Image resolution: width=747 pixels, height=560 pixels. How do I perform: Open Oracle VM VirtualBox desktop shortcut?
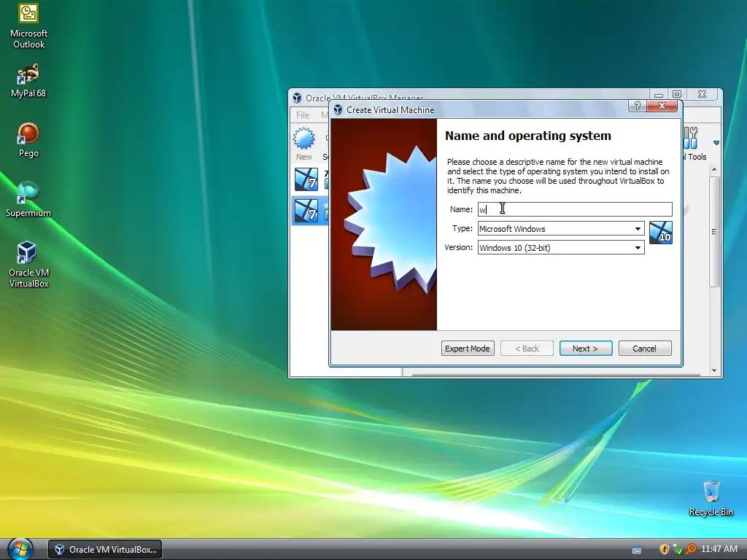tap(28, 265)
